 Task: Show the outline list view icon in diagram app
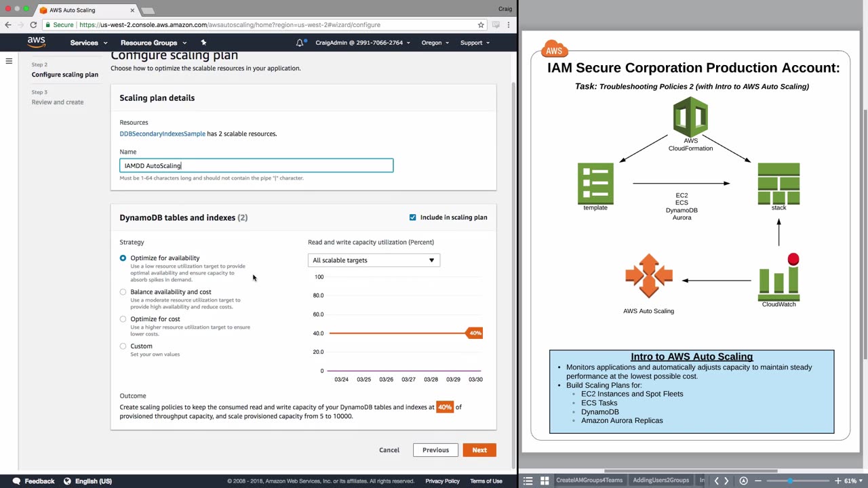coord(528,481)
